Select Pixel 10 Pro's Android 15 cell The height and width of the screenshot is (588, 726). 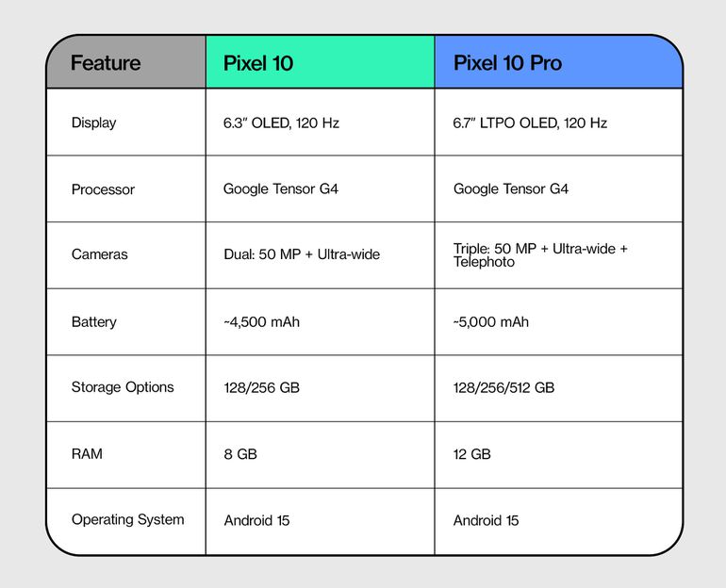click(487, 520)
